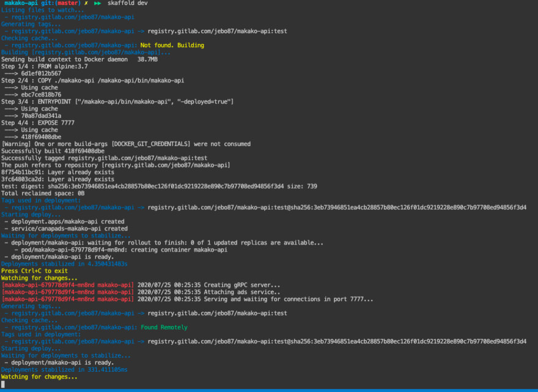Click 'Total reclaimed space: 0B' line
Viewport: 538px width, 392px height.
pyautogui.click(x=43, y=194)
